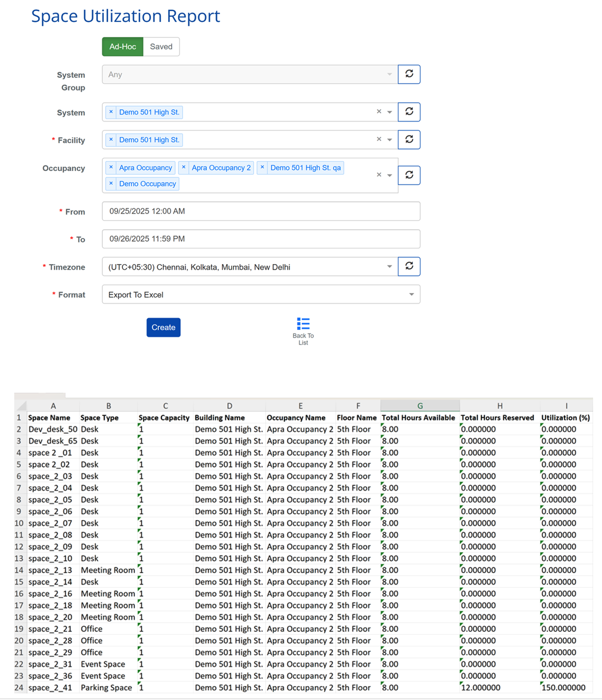Refresh the System field
Image resolution: width=602 pixels, height=700 pixels.
(409, 112)
